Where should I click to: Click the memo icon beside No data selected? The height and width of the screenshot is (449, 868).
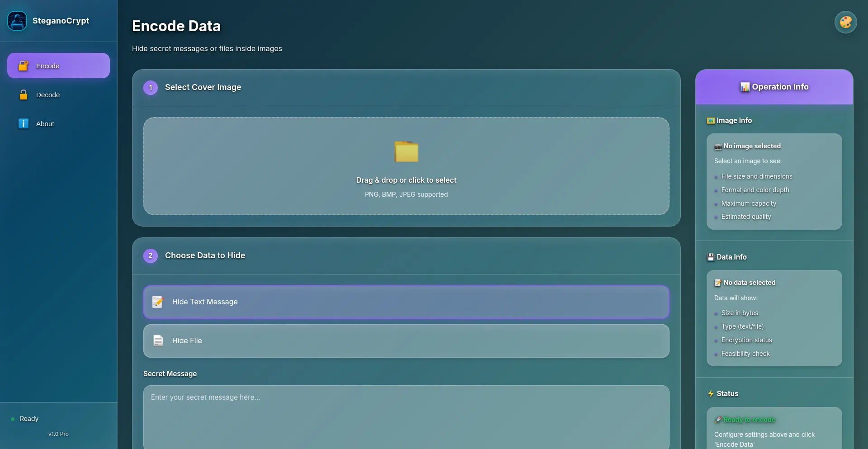[718, 283]
